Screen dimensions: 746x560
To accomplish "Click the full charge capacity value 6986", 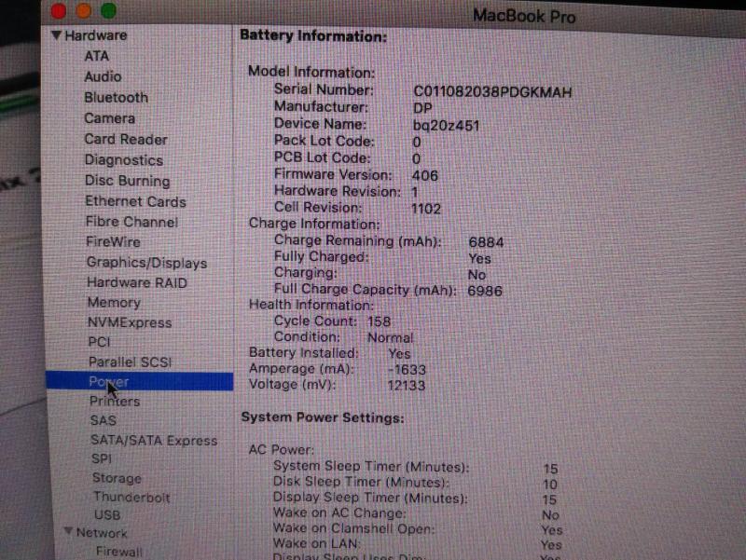I will [485, 291].
